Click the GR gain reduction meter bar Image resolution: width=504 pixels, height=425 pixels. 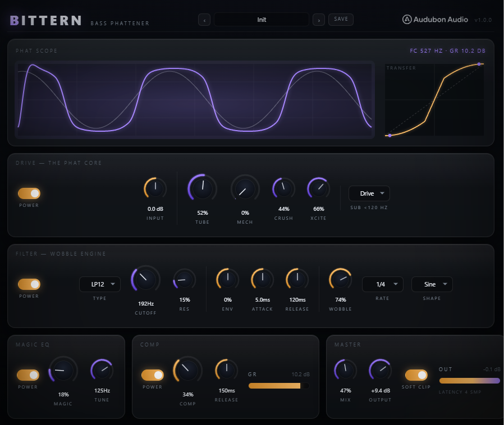tap(279, 386)
